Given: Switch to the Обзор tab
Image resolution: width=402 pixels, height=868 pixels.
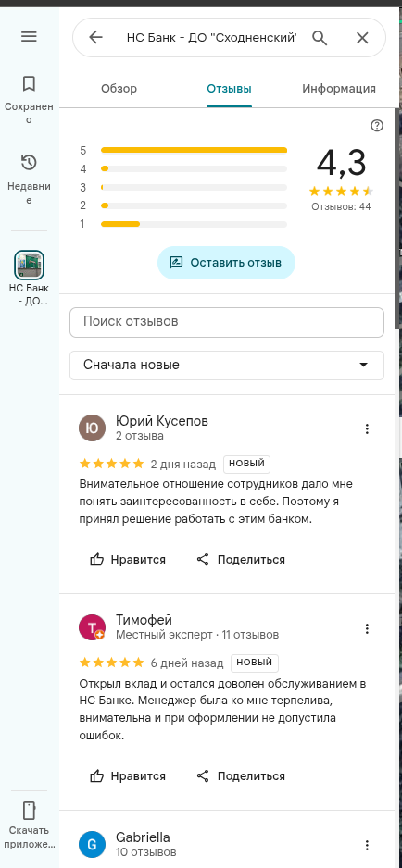Looking at the screenshot, I should [x=119, y=89].
